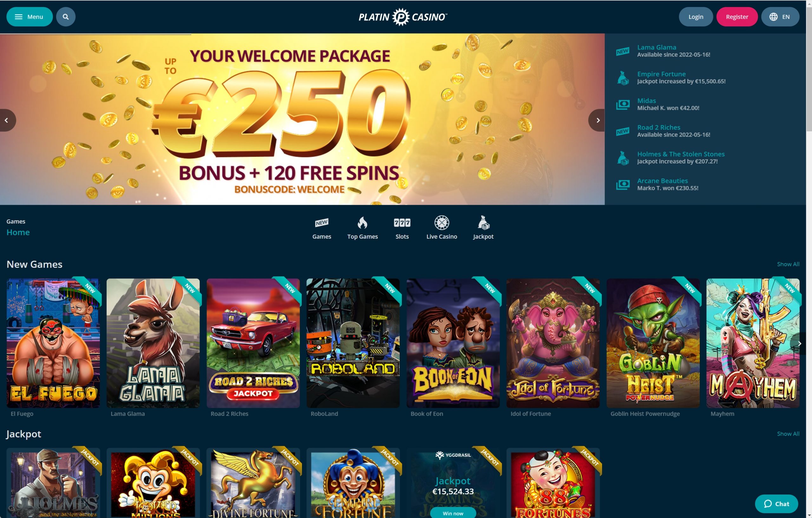
Task: Select the Top Games flame icon
Action: (x=362, y=223)
